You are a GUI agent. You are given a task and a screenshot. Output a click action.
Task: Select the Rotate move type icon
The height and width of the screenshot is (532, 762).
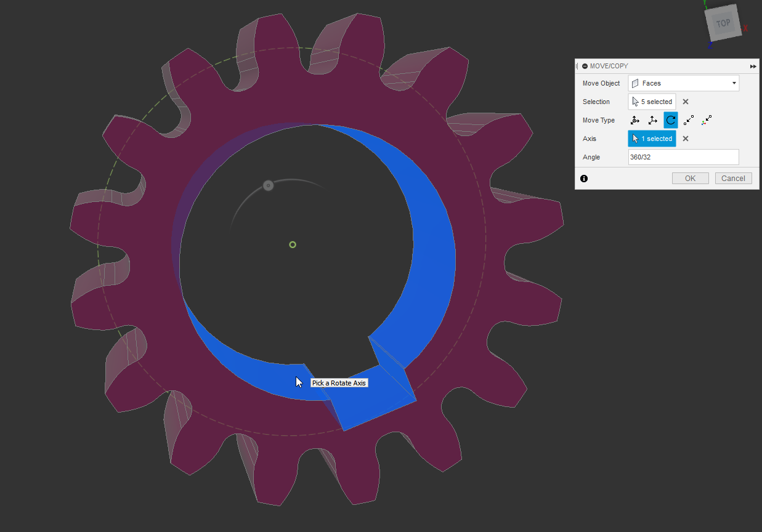[671, 120]
